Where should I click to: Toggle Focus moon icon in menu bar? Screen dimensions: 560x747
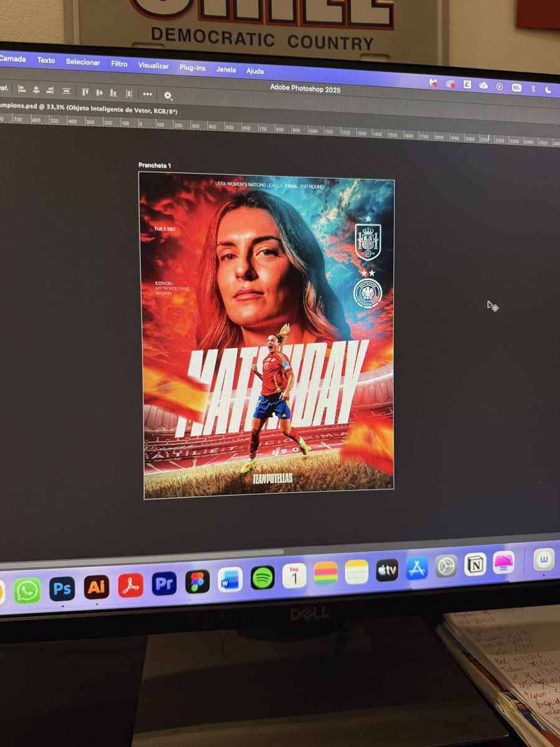(548, 90)
